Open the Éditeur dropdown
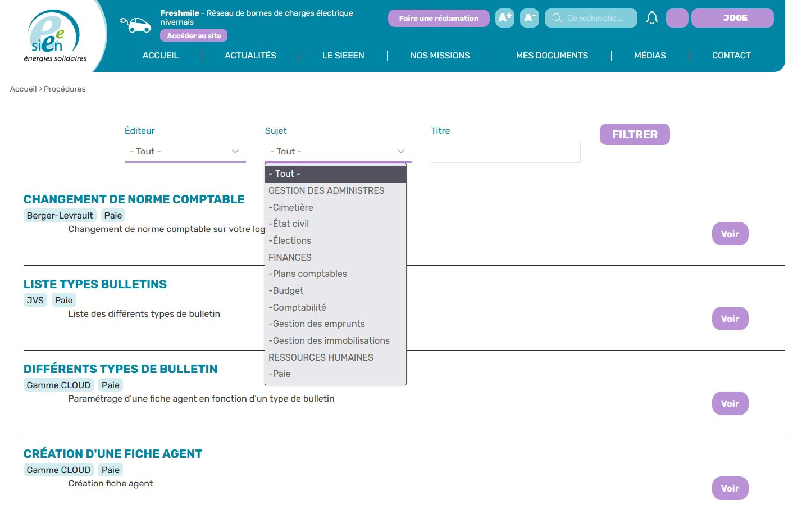Screen dimensions: 793x532 coord(185,152)
